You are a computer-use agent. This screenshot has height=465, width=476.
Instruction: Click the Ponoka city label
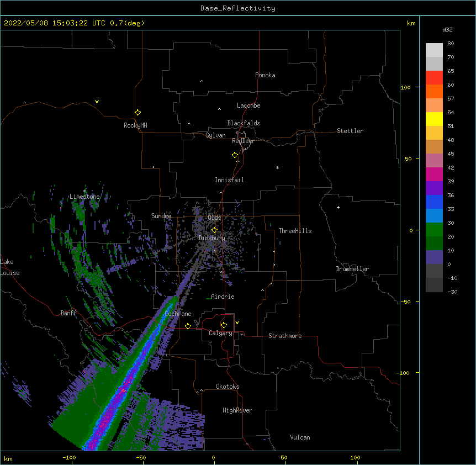pos(265,75)
